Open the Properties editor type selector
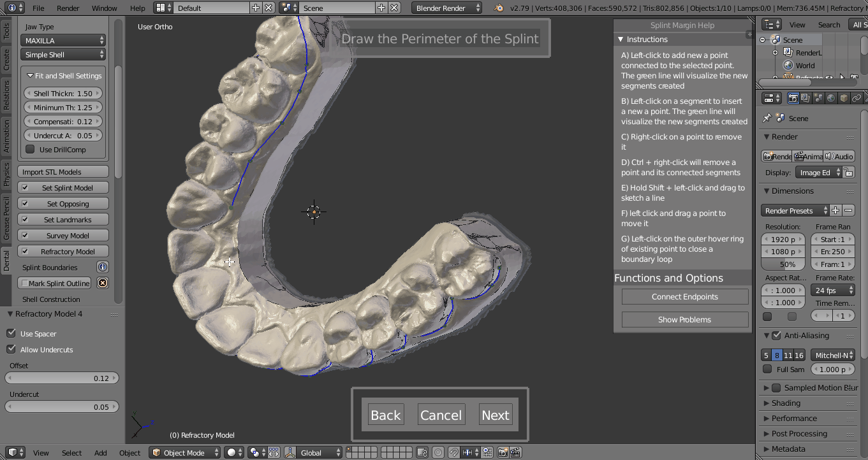Screen dimensions: 868x460 pyautogui.click(x=772, y=98)
